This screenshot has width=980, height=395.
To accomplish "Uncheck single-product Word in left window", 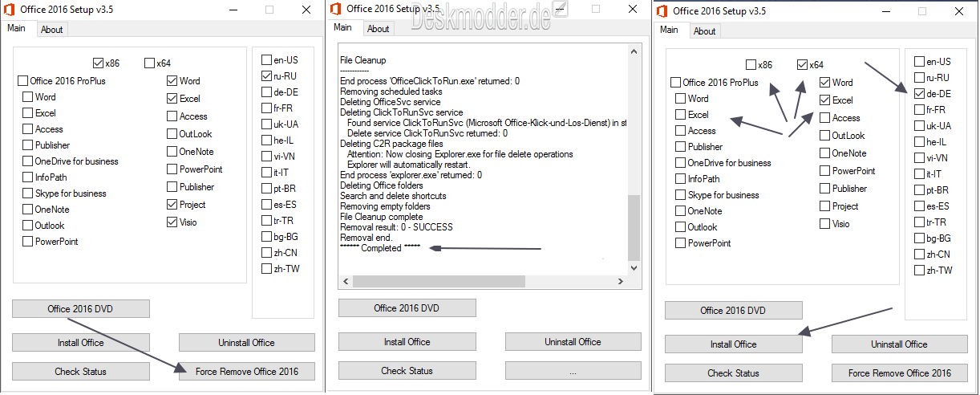I will (x=172, y=81).
